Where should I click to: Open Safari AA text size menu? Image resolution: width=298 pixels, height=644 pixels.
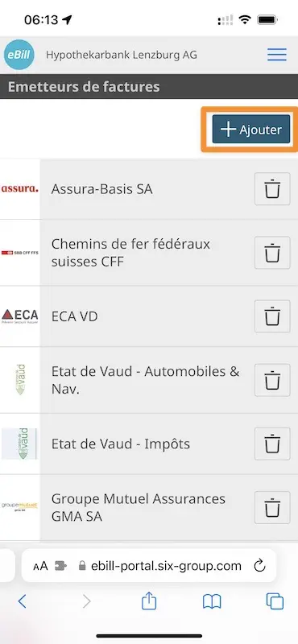40,567
